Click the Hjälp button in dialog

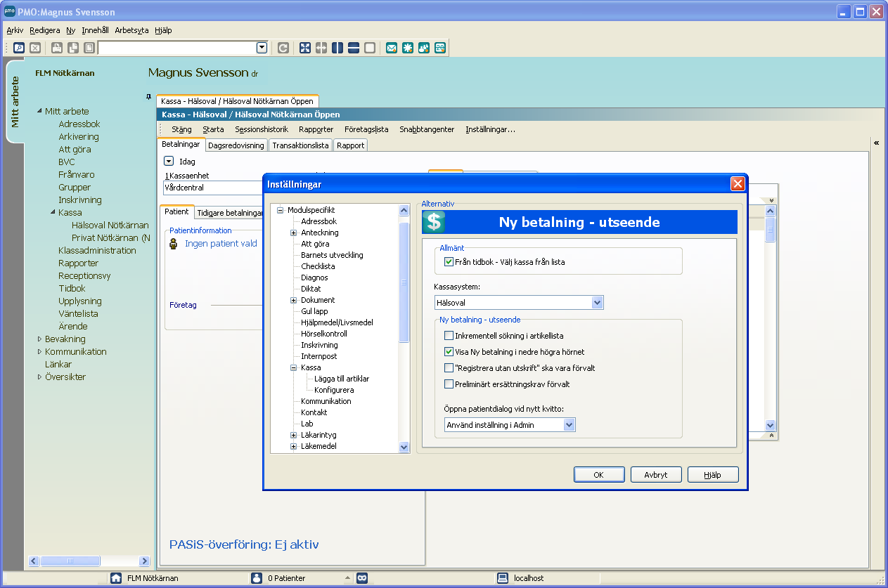point(713,475)
